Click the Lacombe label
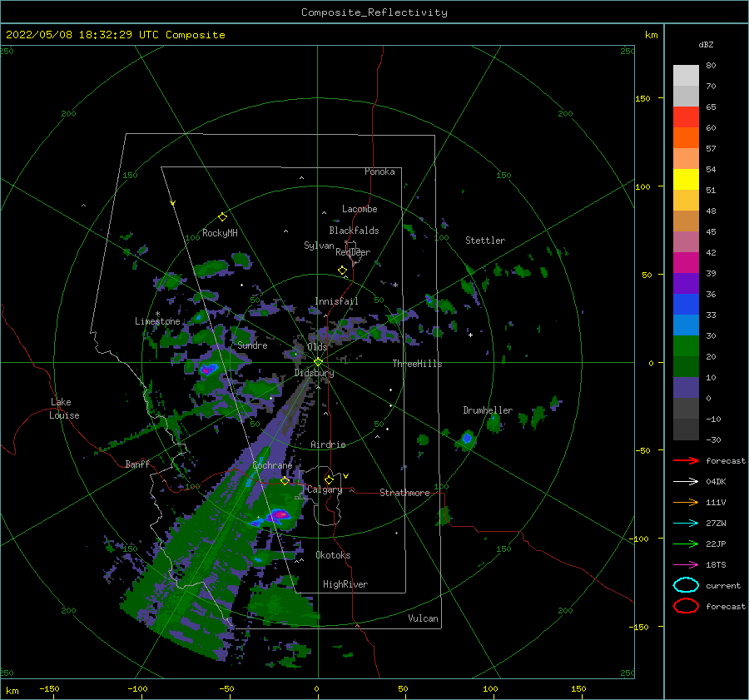Viewport: 749px width, 700px height. [360, 209]
